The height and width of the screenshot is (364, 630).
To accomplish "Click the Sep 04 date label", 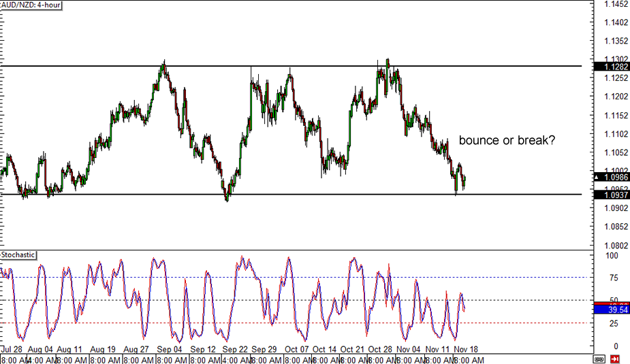I will pyautogui.click(x=170, y=349).
